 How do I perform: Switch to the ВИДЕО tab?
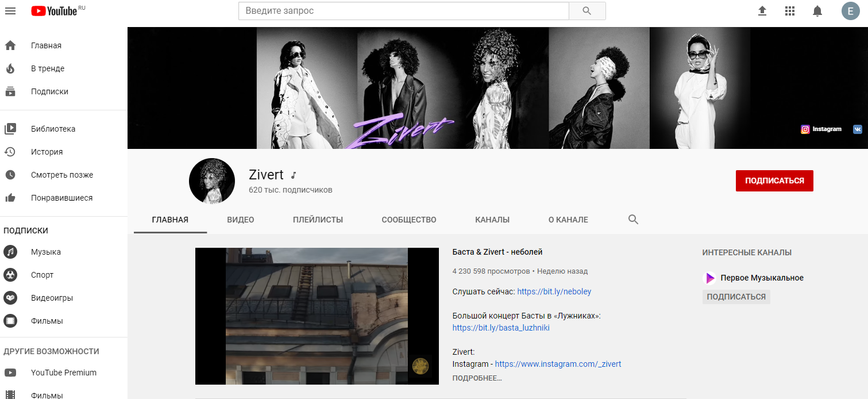pyautogui.click(x=241, y=220)
